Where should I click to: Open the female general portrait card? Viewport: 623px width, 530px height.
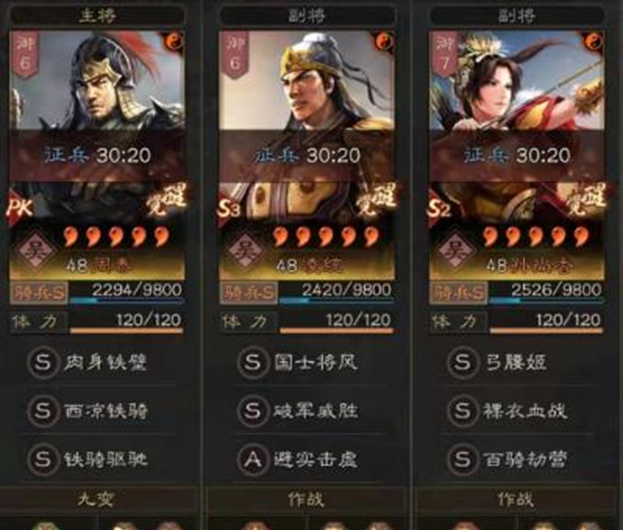(517, 155)
